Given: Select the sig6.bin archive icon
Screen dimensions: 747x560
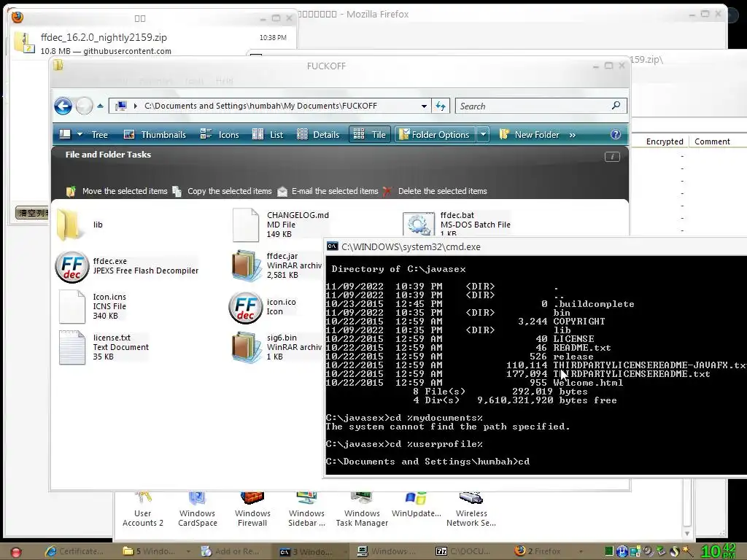Looking at the screenshot, I should (247, 347).
